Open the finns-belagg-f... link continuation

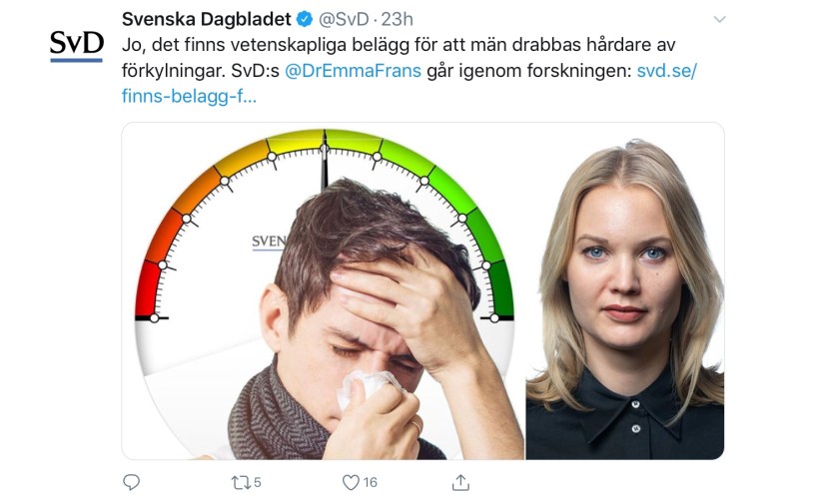click(x=189, y=96)
